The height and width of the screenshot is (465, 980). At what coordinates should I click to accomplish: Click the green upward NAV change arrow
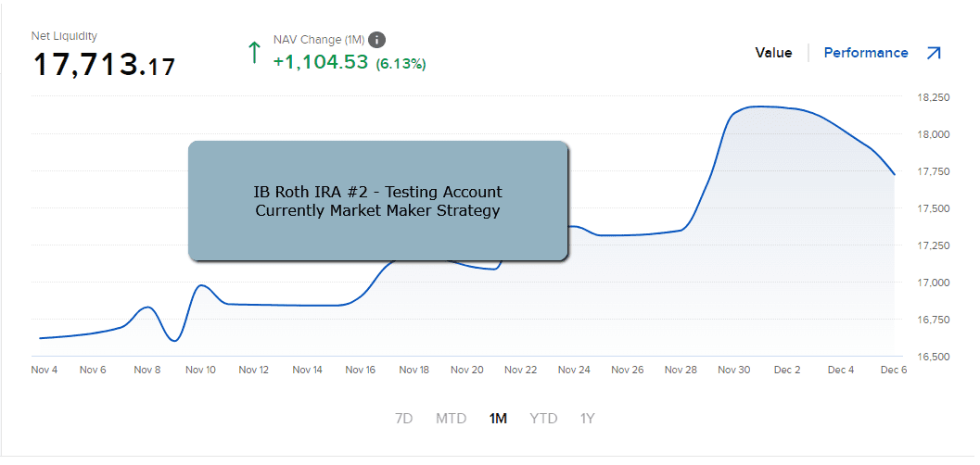click(254, 53)
